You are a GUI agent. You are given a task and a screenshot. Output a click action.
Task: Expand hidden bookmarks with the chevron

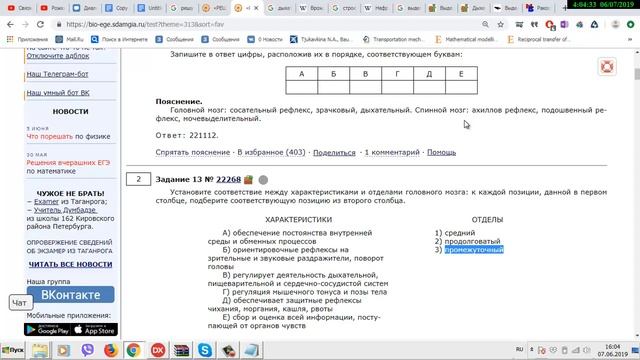630,40
